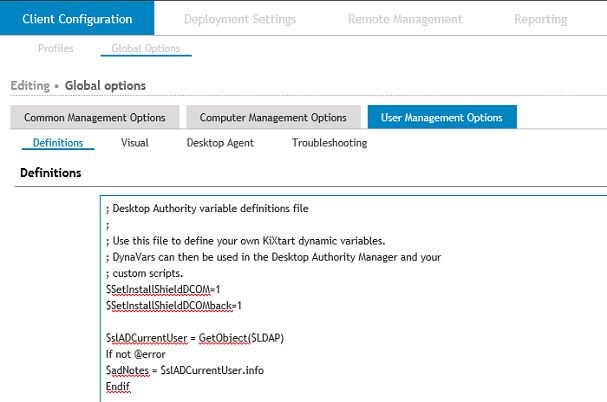Open the Desktop Agent tab
The image size is (607, 402).
click(x=220, y=143)
